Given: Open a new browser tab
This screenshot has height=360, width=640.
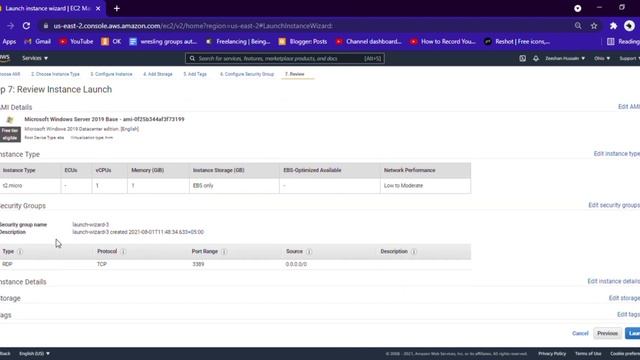Looking at the screenshot, I should (x=117, y=9).
